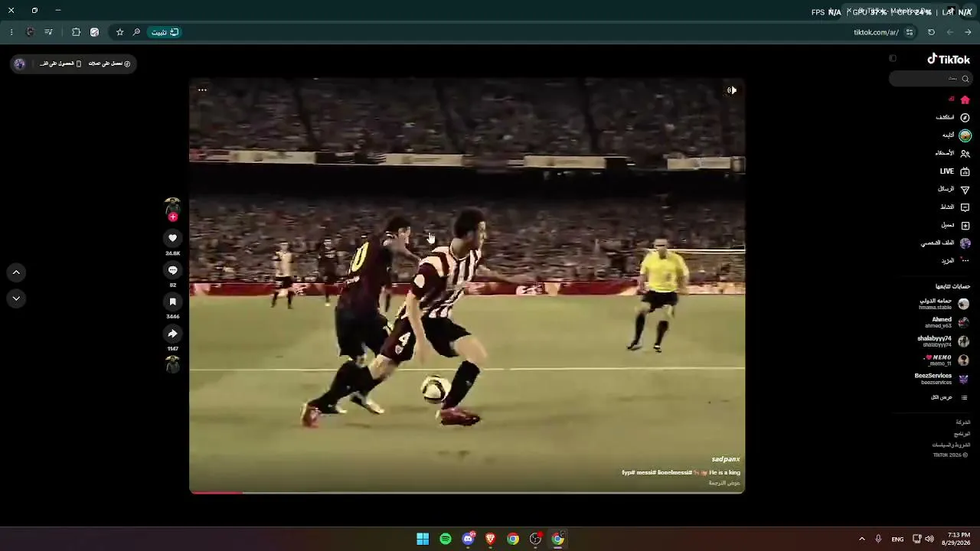Image resolution: width=980 pixels, height=551 pixels.
Task: Follow the creator with the red plus badge
Action: 172,217
